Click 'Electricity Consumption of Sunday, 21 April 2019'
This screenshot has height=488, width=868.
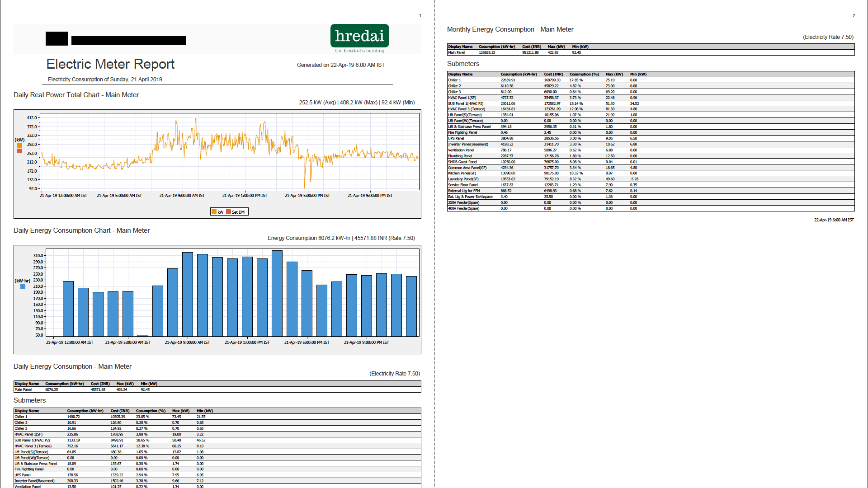[105, 80]
